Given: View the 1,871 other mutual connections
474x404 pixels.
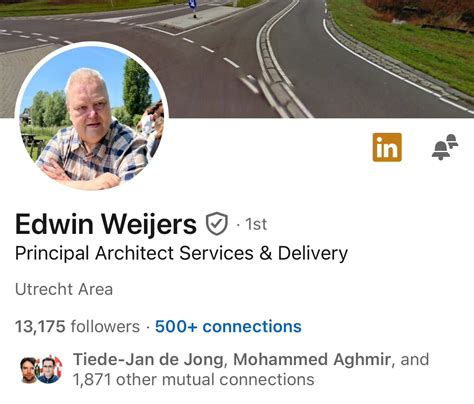Looking at the screenshot, I should 193,380.
